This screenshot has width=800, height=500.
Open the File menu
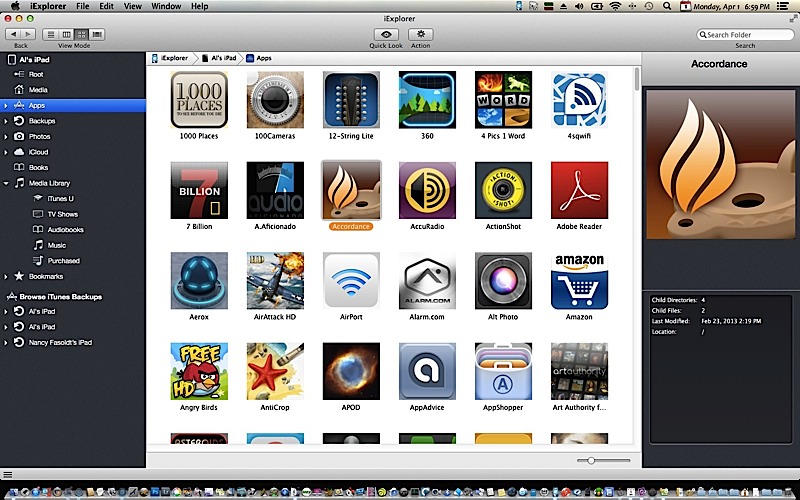tap(82, 6)
